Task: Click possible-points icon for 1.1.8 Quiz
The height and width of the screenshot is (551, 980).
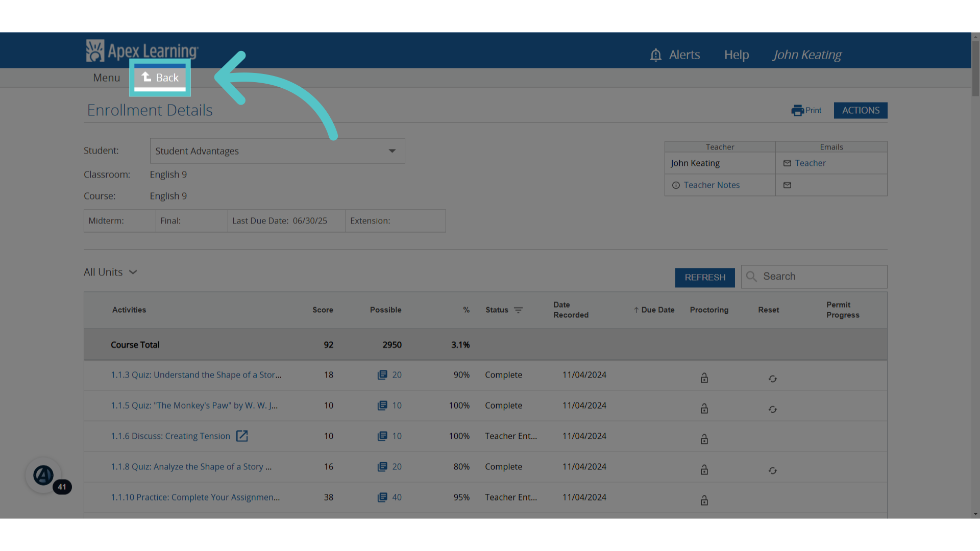Action: click(382, 467)
